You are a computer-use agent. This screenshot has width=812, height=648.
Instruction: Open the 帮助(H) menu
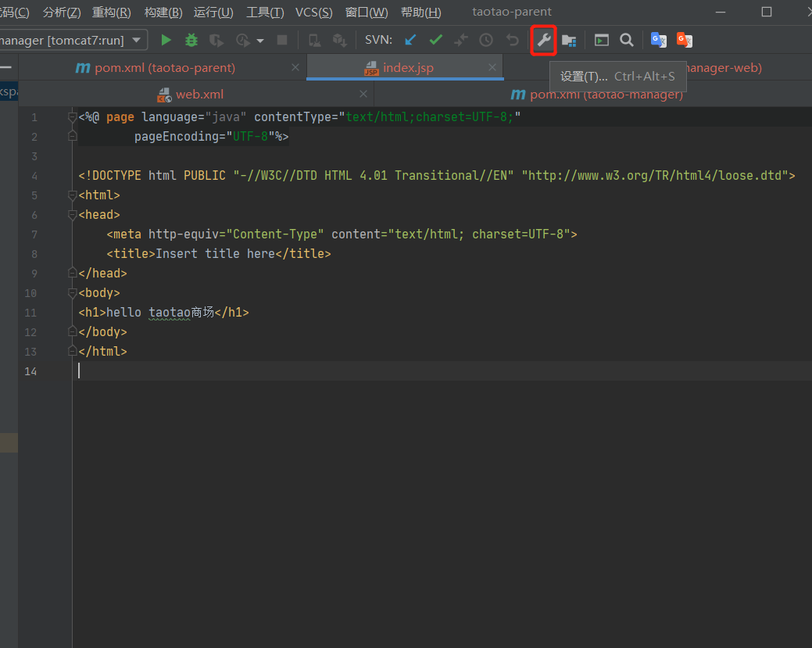click(x=421, y=12)
